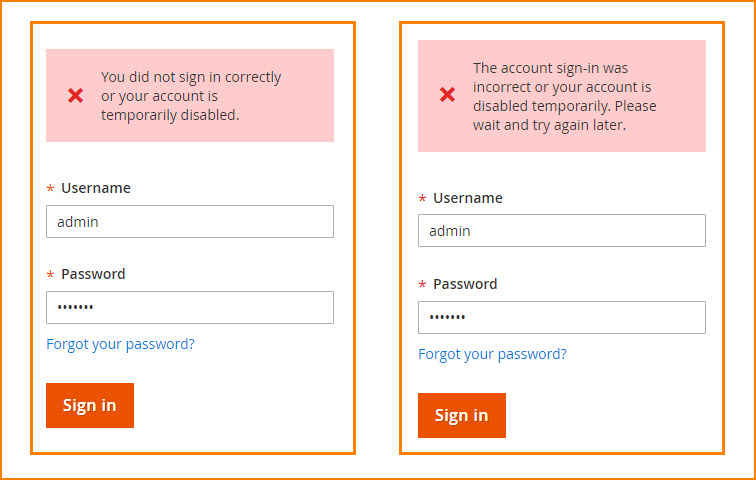Click the Password label in the left form

(93, 274)
